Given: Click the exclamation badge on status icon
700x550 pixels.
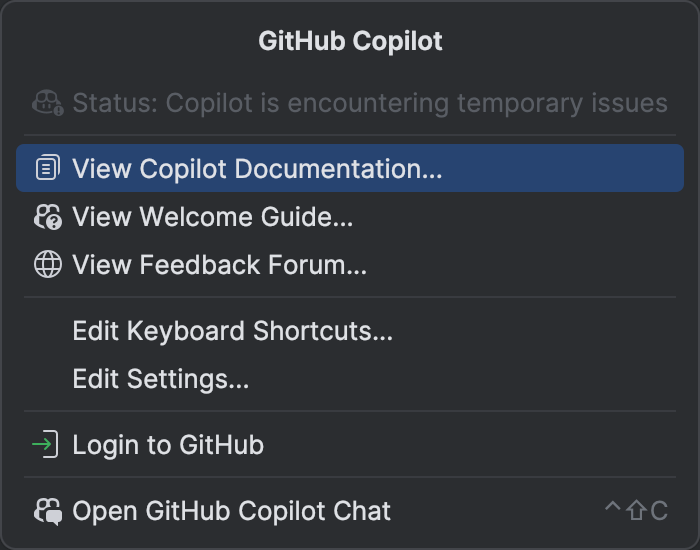Looking at the screenshot, I should tap(58, 110).
